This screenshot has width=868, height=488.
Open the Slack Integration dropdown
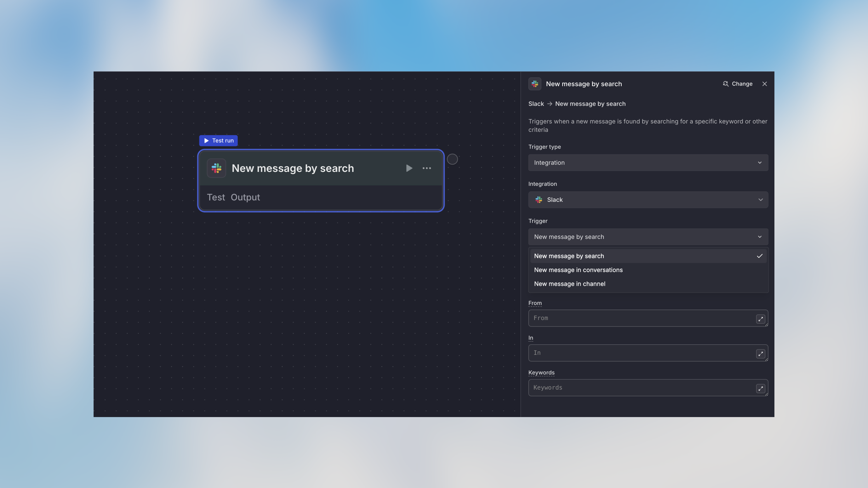tap(648, 200)
